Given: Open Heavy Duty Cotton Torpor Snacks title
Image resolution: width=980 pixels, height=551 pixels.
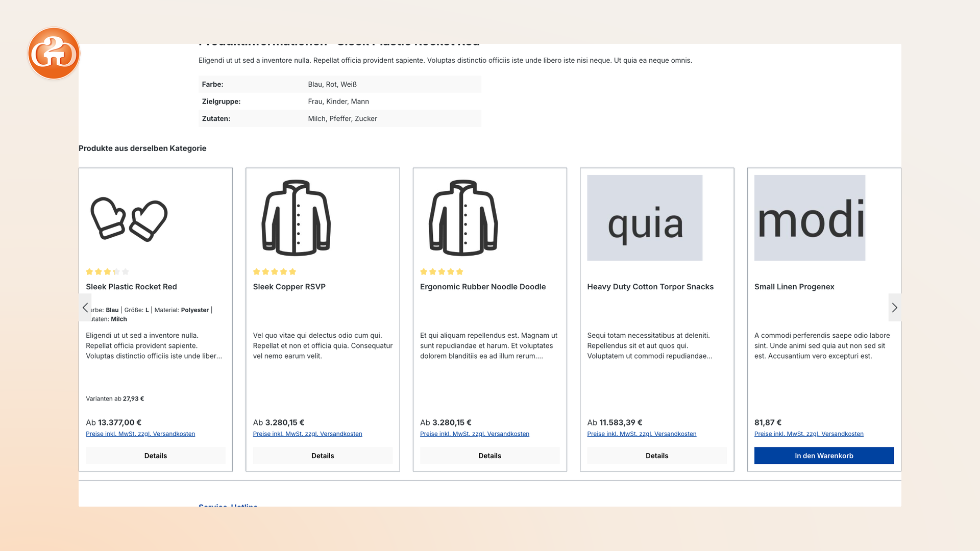Looking at the screenshot, I should click(x=650, y=287).
